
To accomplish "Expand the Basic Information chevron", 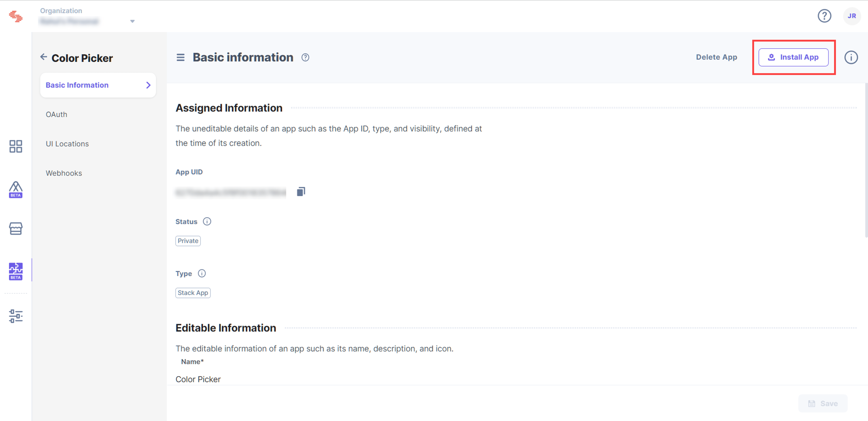I will [148, 85].
